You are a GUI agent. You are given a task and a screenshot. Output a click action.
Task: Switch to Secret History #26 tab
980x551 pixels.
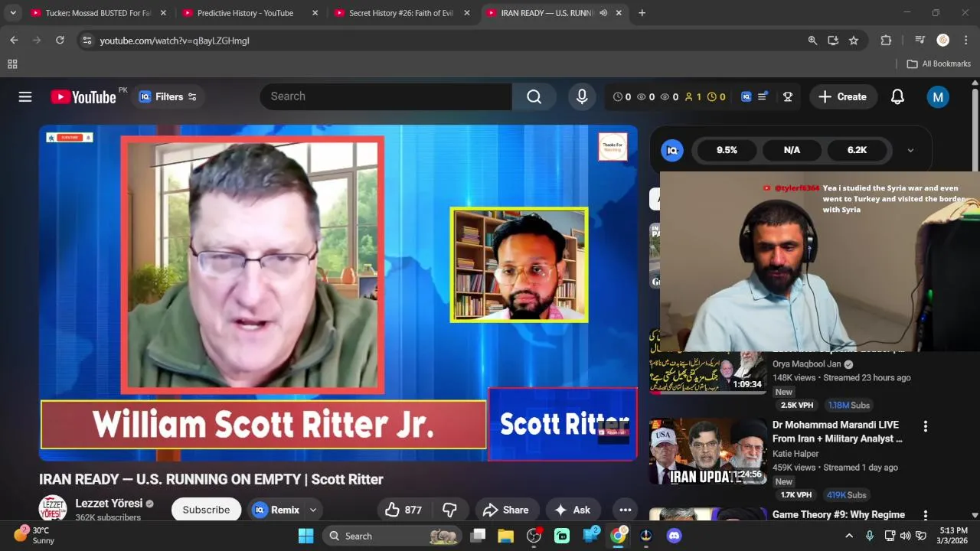[x=400, y=13]
